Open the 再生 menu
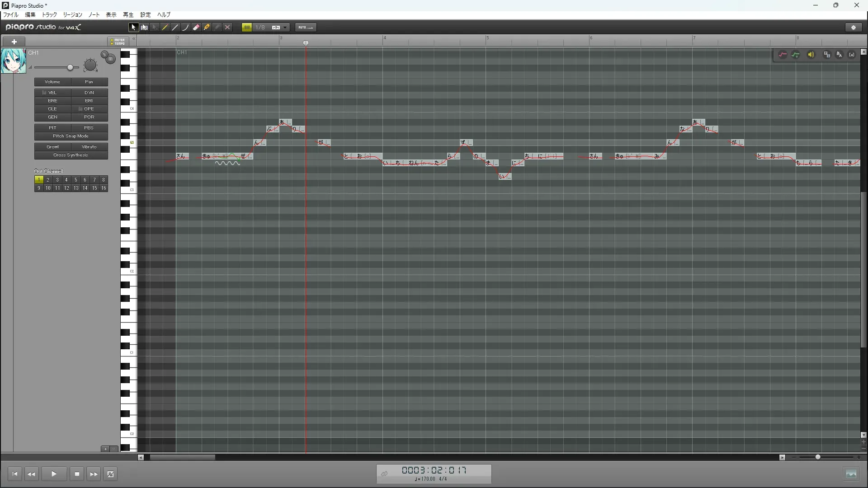 click(128, 15)
